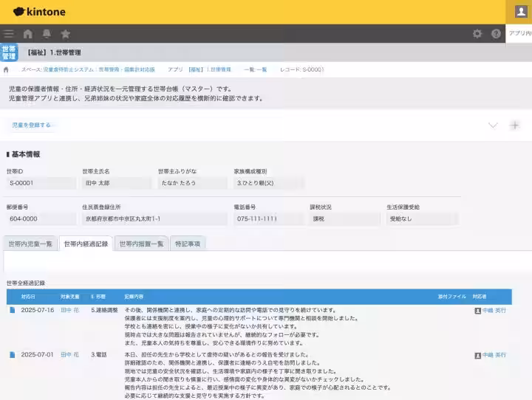
Task: Open 世帯内措置一覧 tab
Action: coord(141,244)
